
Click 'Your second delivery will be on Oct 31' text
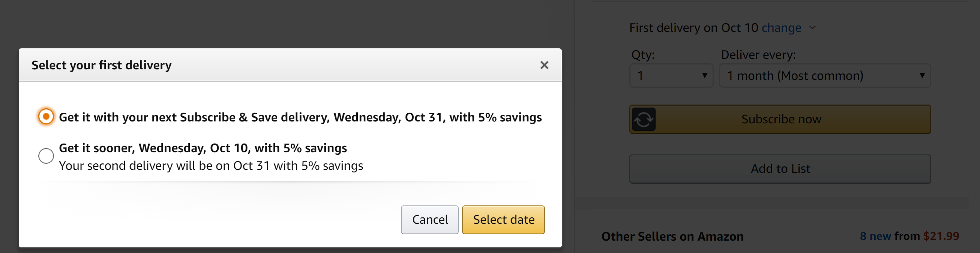click(211, 166)
